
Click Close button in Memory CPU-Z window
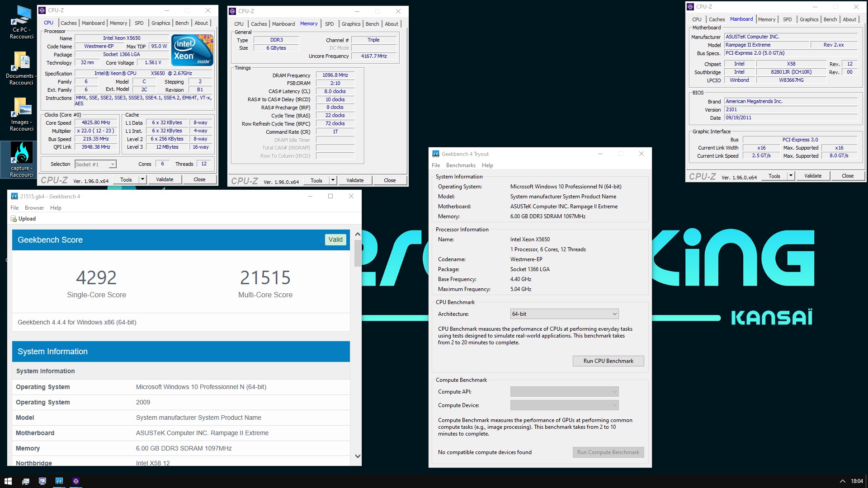click(390, 180)
